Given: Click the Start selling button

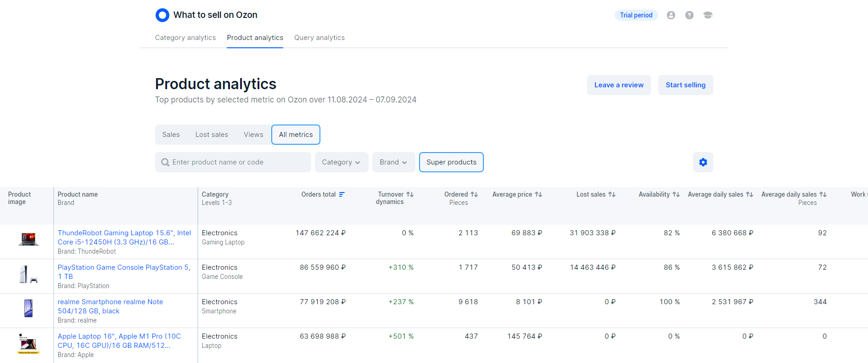Looking at the screenshot, I should (x=685, y=85).
